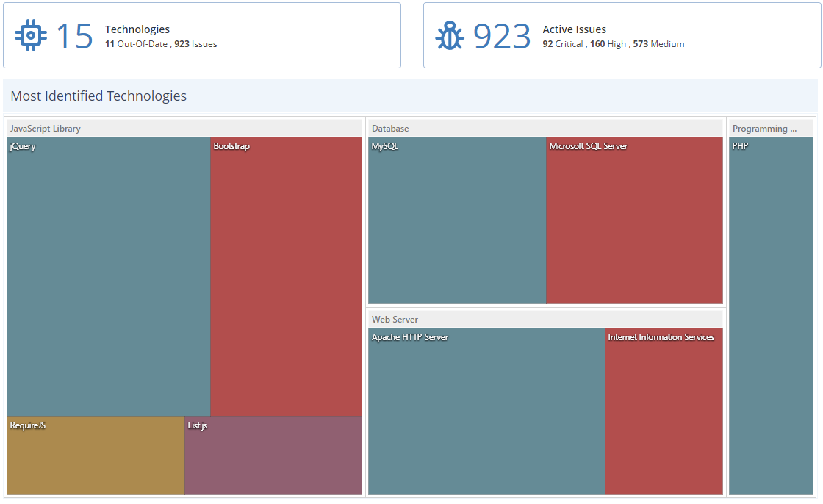
Task: Select the jQuery tile in the treemap
Action: (x=107, y=279)
